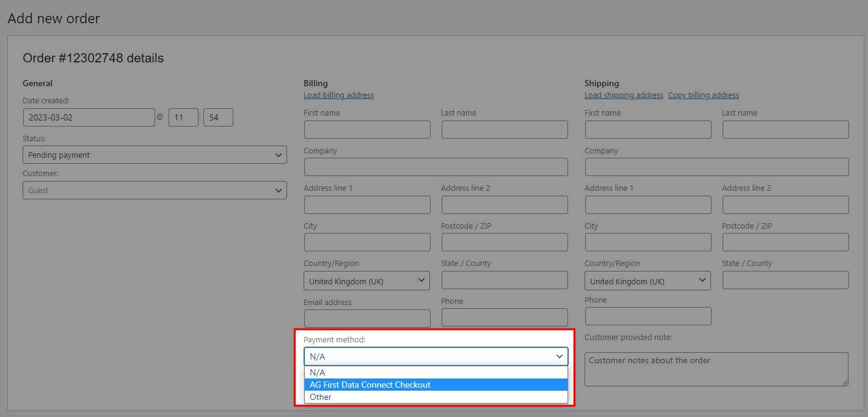Click the Shipping State / County field
Screen dimensions: 868x417
(786, 280)
